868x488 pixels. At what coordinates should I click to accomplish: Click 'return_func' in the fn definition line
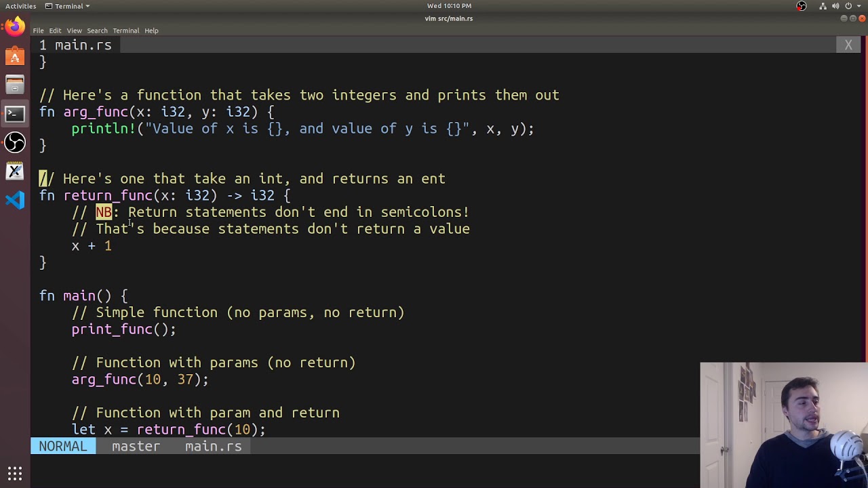tap(108, 195)
